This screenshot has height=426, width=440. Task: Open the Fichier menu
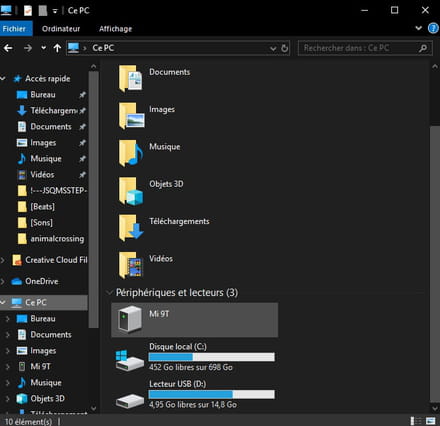pyautogui.click(x=15, y=29)
